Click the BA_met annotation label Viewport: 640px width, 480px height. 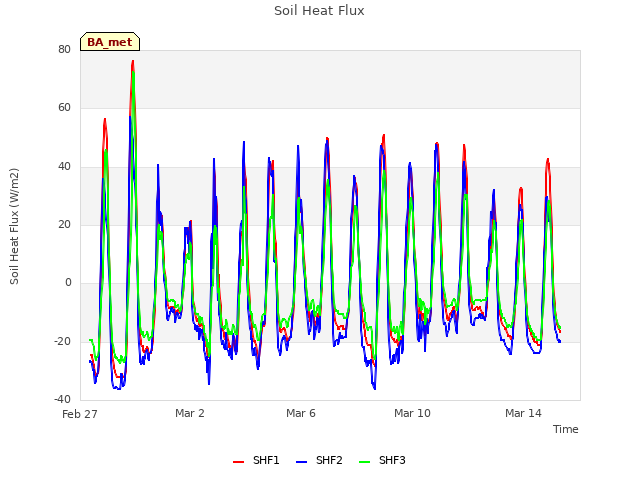(x=110, y=42)
